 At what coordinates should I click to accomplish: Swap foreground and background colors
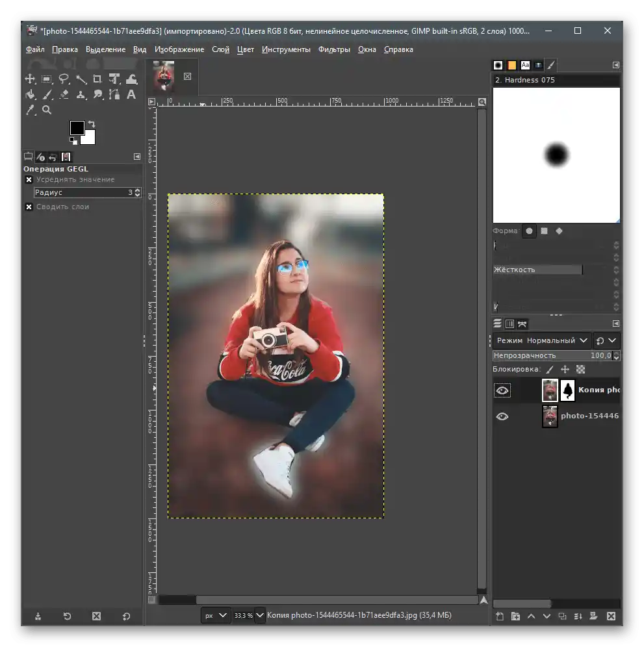tap(92, 124)
